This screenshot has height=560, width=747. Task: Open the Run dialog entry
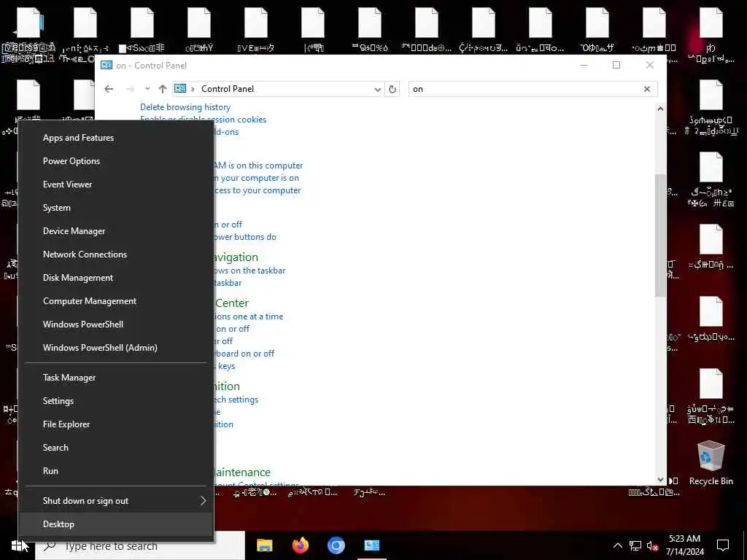tap(116, 471)
